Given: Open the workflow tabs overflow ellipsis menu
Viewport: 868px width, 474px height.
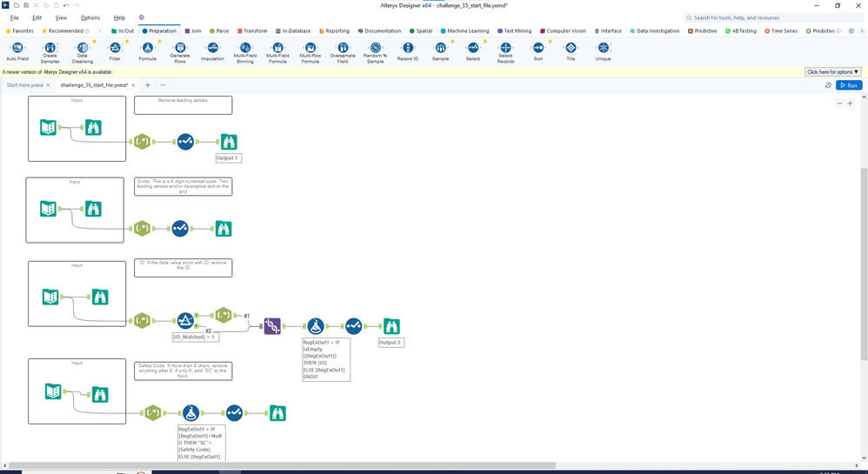Looking at the screenshot, I should (163, 85).
